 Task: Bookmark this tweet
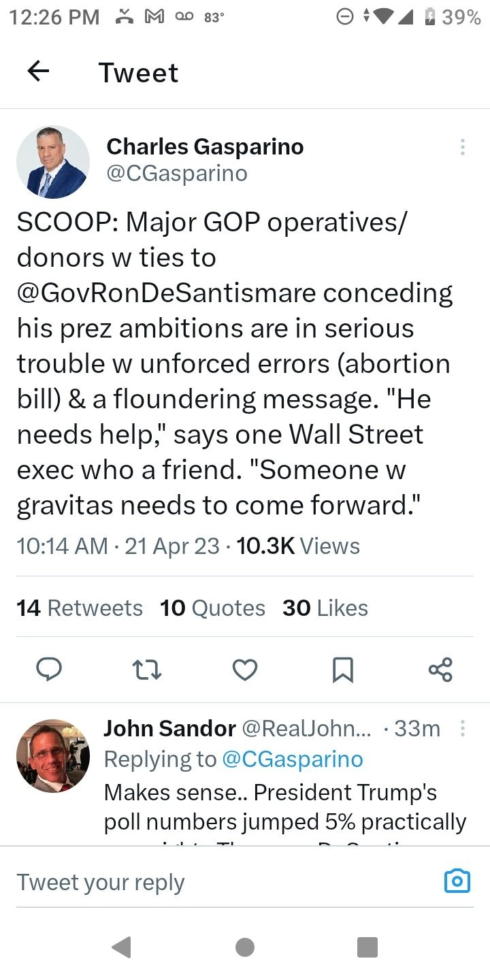pyautogui.click(x=342, y=670)
